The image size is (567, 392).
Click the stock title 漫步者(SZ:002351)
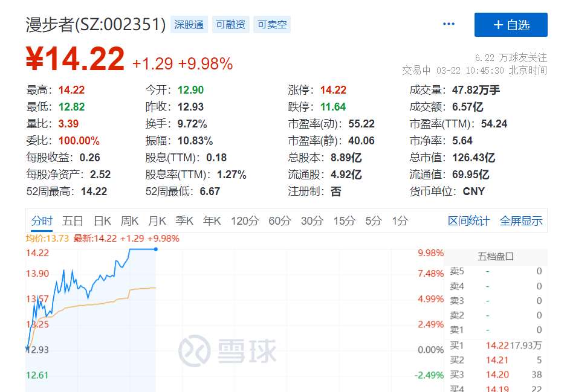point(96,25)
